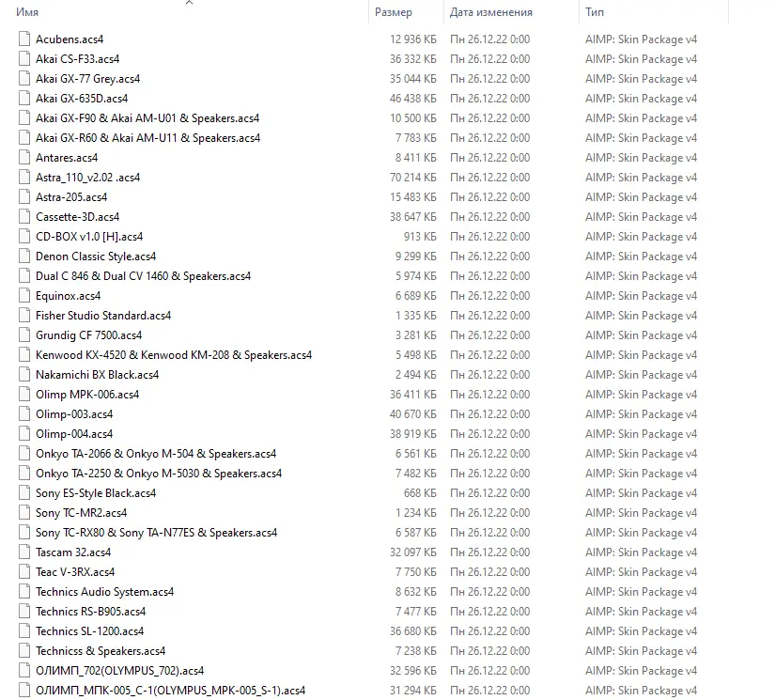Click file icon of Astra-205.acs4

pos(24,197)
